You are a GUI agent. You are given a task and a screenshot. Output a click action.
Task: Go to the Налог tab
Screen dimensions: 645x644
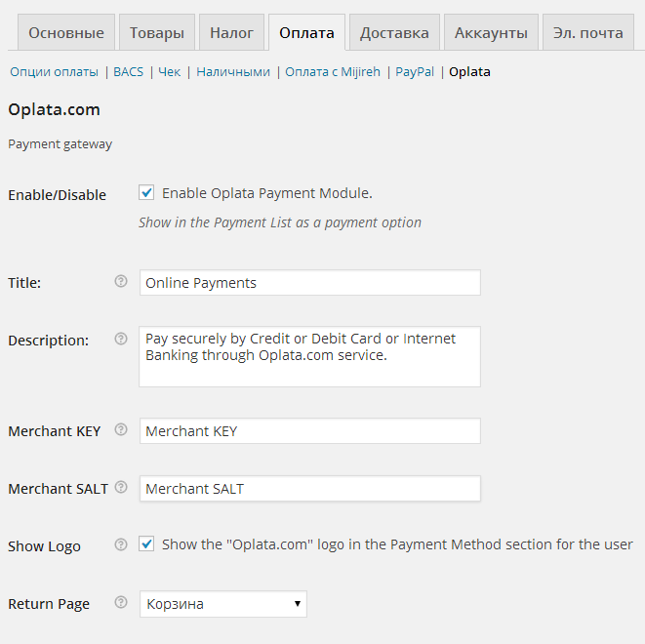[x=231, y=32]
